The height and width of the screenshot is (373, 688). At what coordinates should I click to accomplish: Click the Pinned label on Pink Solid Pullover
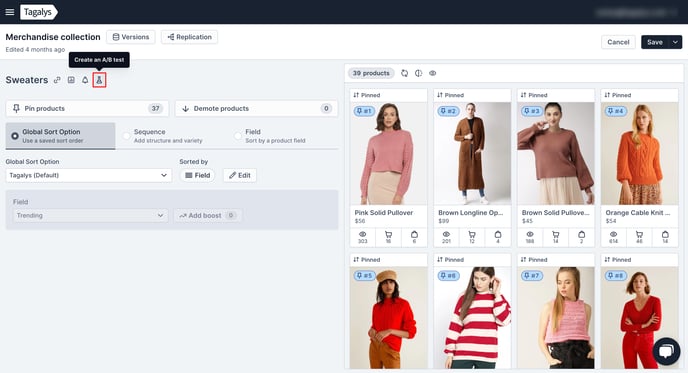click(x=367, y=95)
